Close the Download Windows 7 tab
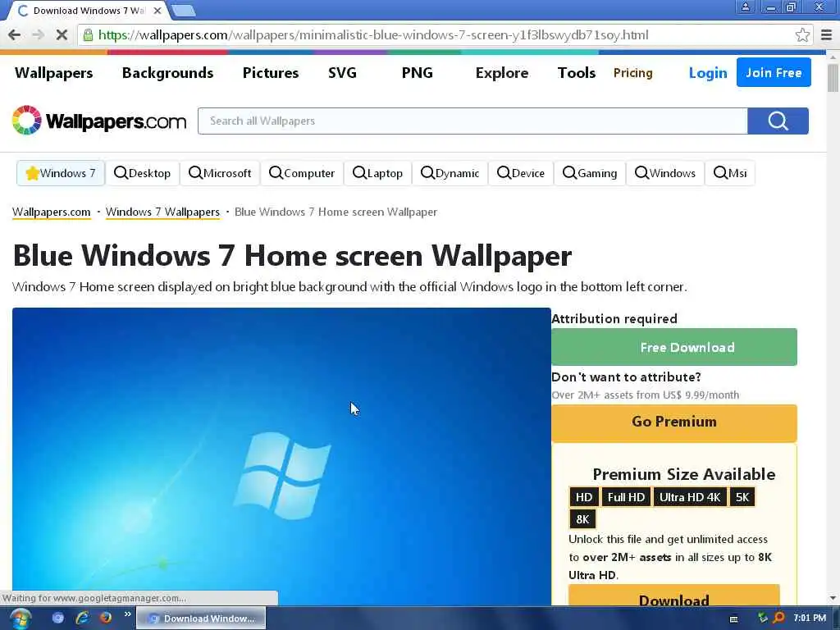 [x=157, y=10]
